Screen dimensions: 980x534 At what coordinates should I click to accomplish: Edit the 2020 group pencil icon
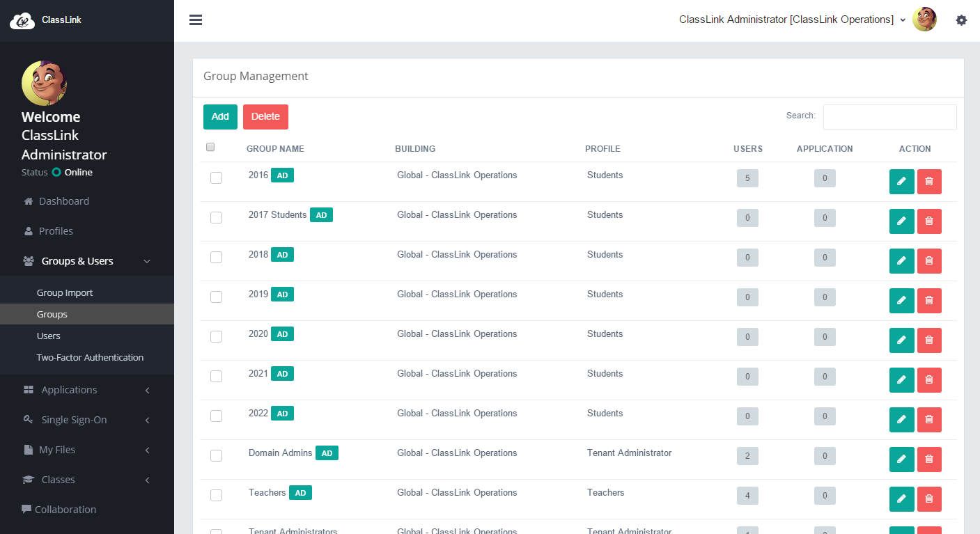point(901,340)
